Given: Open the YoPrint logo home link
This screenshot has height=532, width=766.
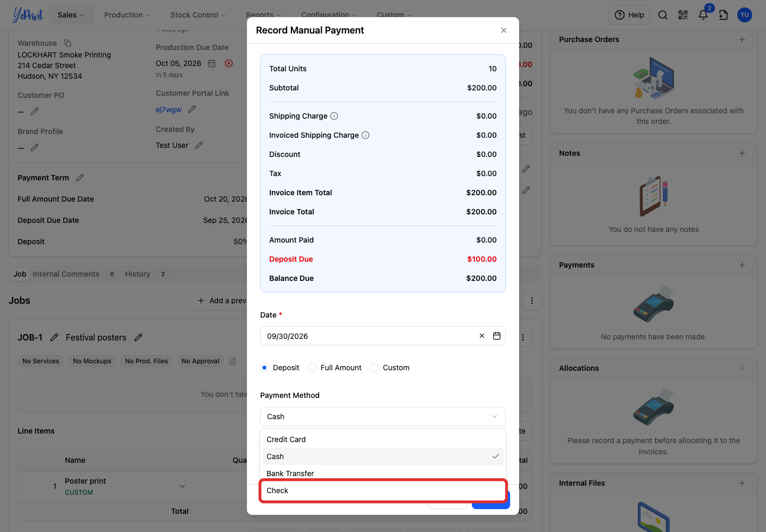Looking at the screenshot, I should [x=28, y=15].
